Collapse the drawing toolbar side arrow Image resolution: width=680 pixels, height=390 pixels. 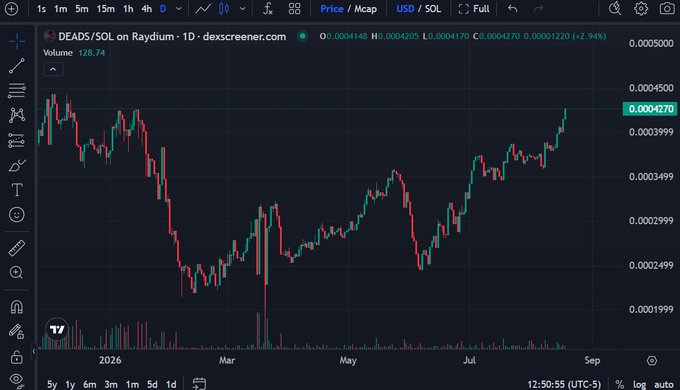tap(33, 351)
